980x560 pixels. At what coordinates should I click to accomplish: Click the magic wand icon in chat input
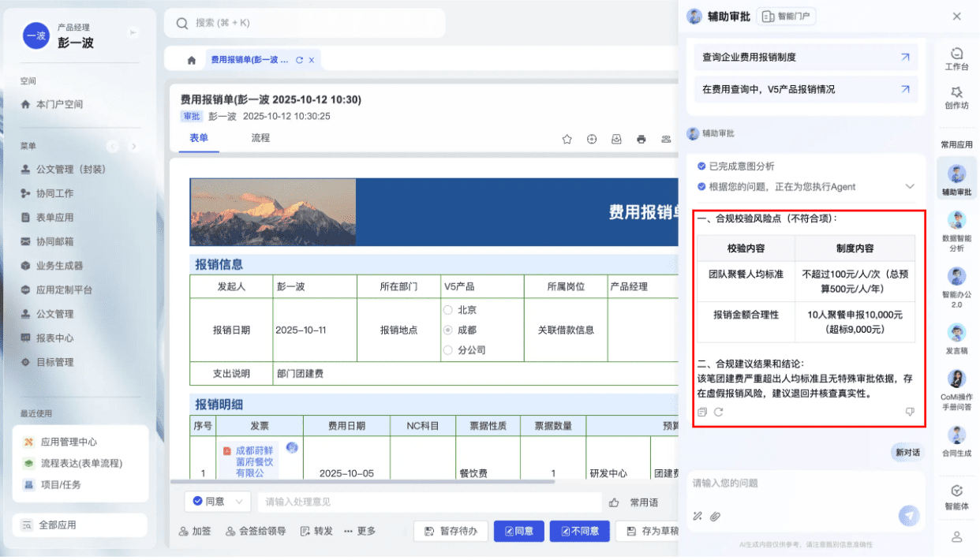pyautogui.click(x=698, y=517)
